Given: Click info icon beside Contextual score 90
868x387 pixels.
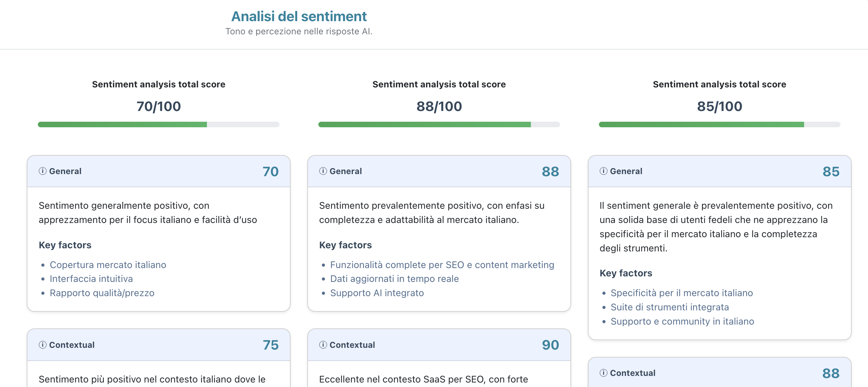Looking at the screenshot, I should [323, 345].
